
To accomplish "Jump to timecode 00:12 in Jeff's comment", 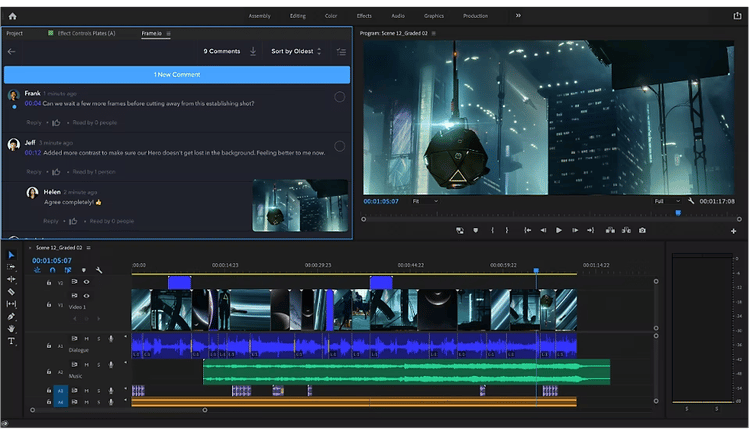I will pyautogui.click(x=33, y=153).
